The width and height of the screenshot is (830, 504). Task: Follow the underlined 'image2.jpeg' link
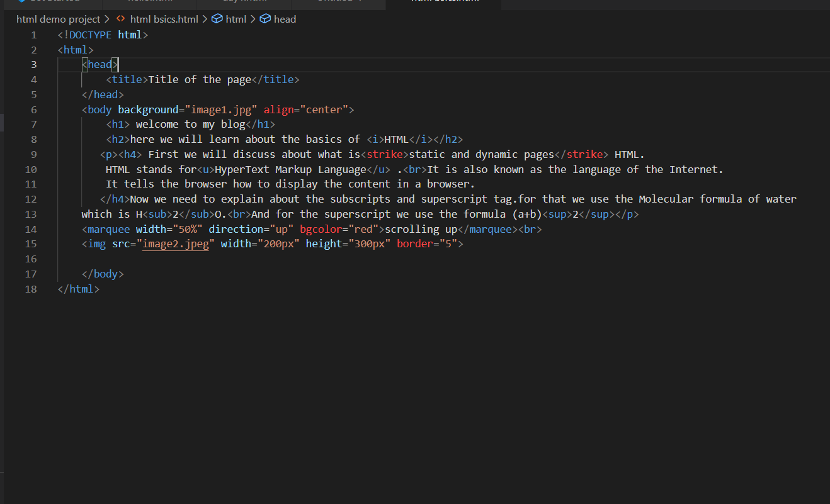pyautogui.click(x=176, y=244)
